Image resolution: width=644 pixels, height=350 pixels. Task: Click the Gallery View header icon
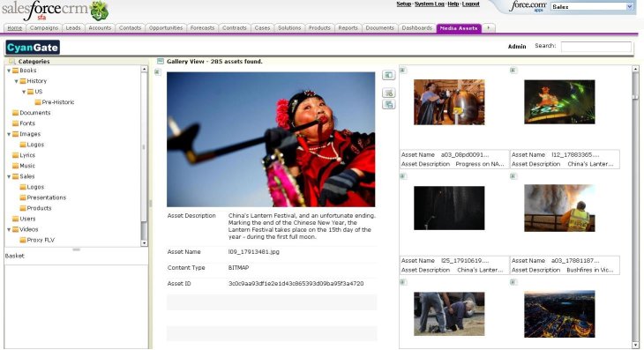(x=161, y=62)
